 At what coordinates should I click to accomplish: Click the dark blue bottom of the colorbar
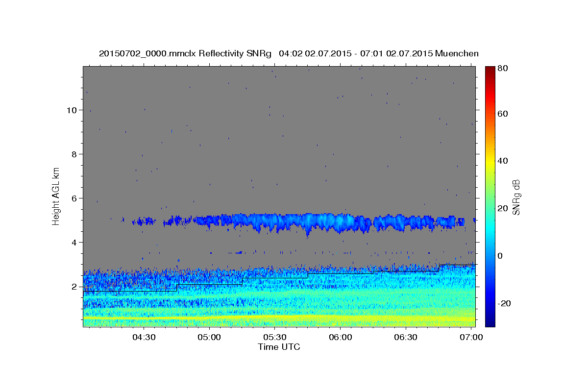pyautogui.click(x=490, y=321)
